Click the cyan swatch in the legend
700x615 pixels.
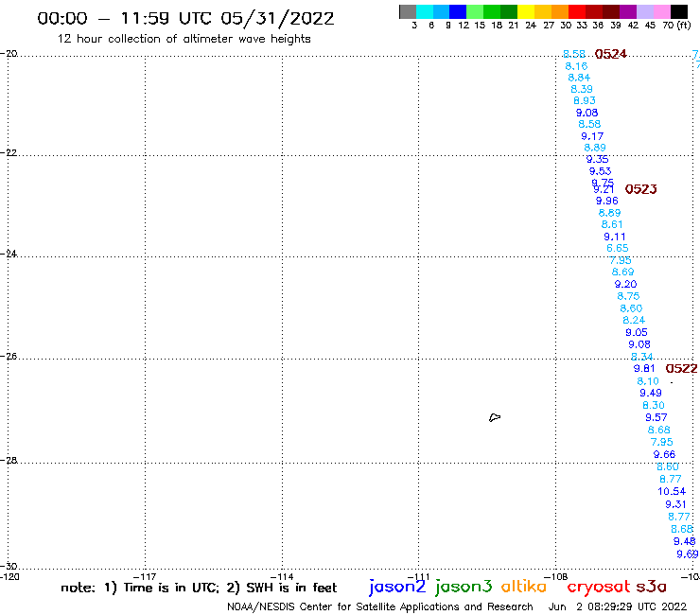tap(425, 11)
